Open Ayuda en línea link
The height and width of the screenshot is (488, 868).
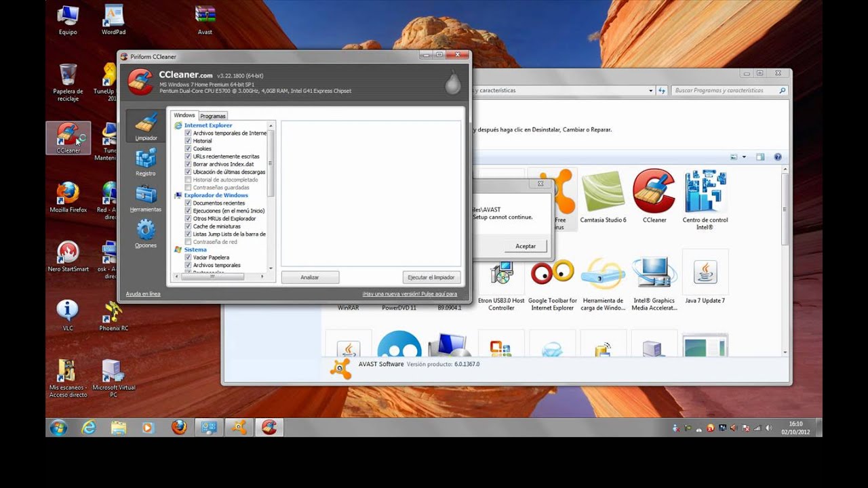point(143,294)
